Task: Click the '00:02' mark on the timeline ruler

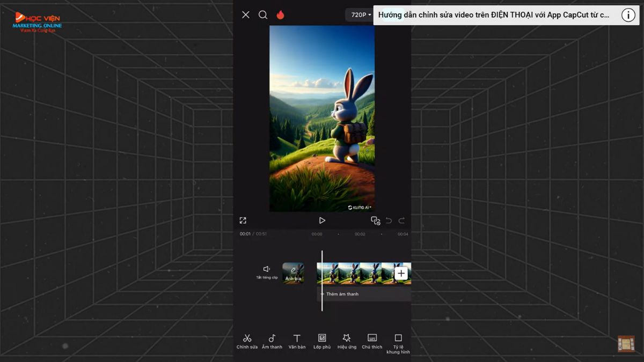Action: pos(360,234)
